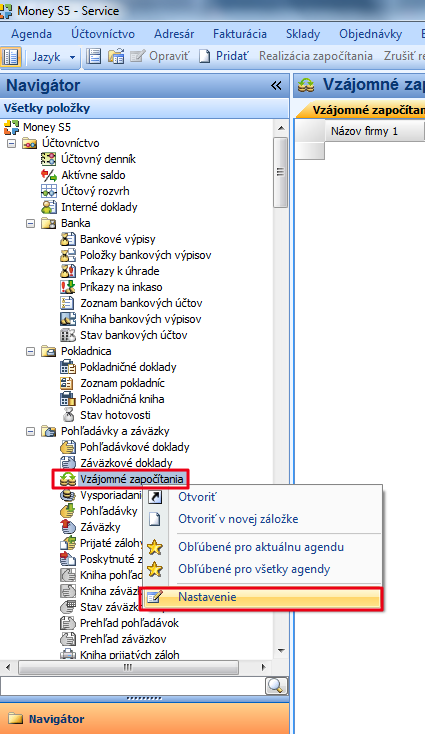Open the Sklady menu
The width and height of the screenshot is (425, 734).
(303, 34)
